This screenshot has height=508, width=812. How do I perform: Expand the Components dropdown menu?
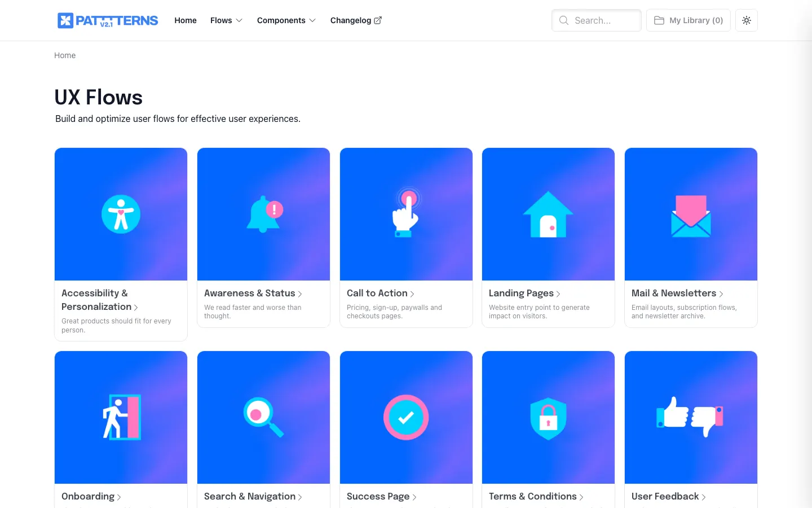point(286,20)
